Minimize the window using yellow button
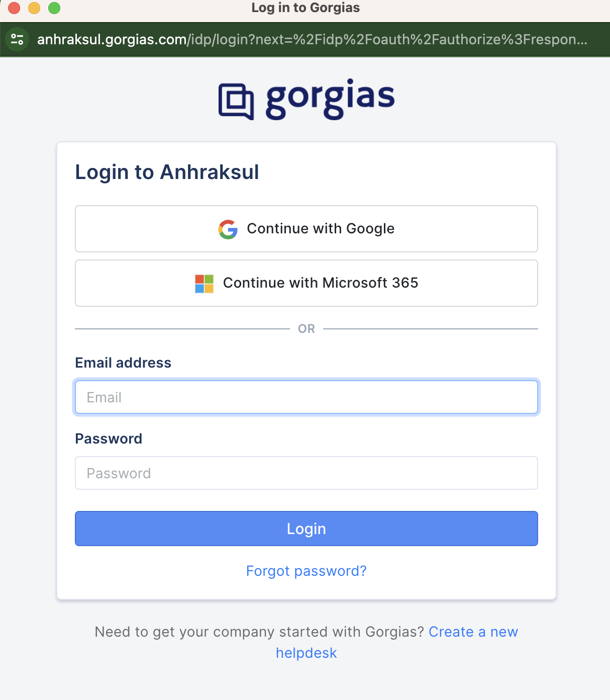610x700 pixels. click(x=34, y=8)
